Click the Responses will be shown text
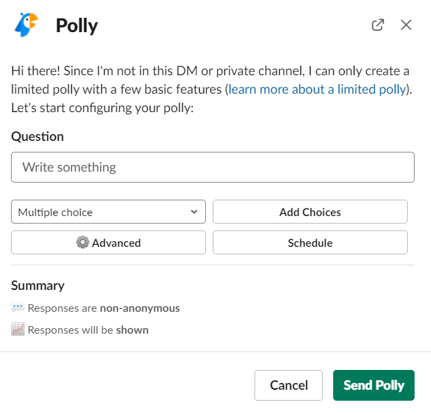The height and width of the screenshot is (413, 431). [88, 330]
